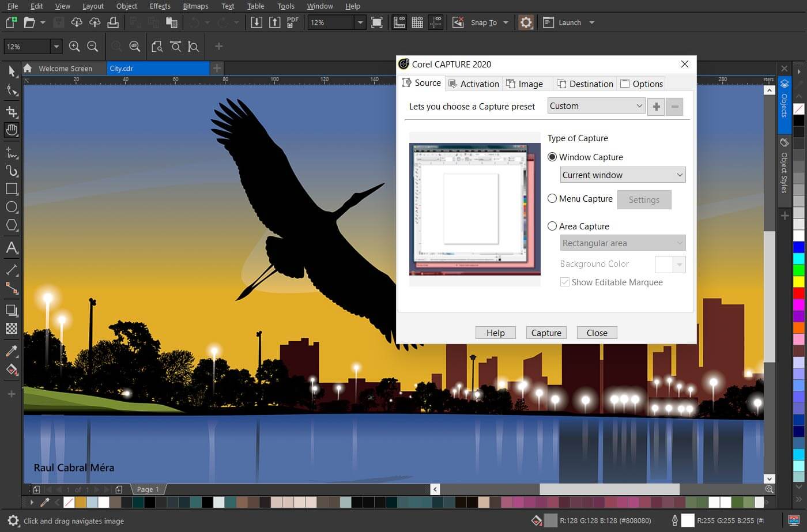Viewport: 807px width, 532px height.
Task: Click the Zoom In magnifier icon
Action: coord(74,47)
